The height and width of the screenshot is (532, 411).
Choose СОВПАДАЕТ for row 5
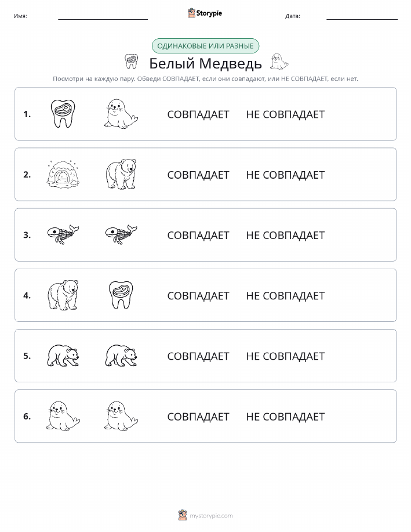(x=198, y=356)
